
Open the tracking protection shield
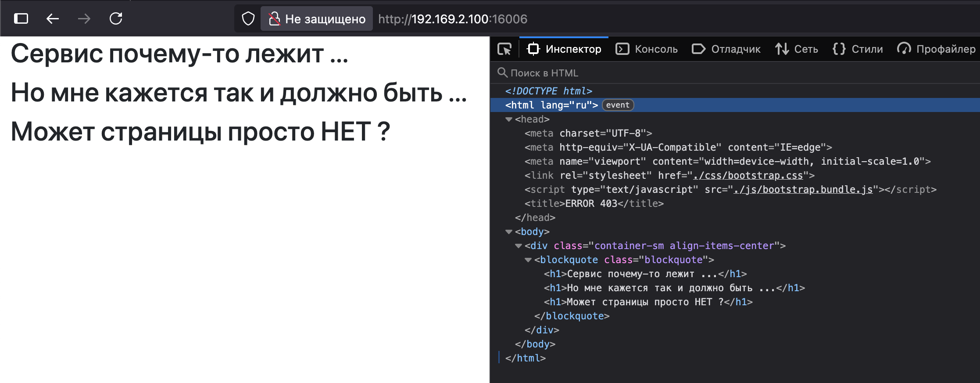pyautogui.click(x=248, y=18)
